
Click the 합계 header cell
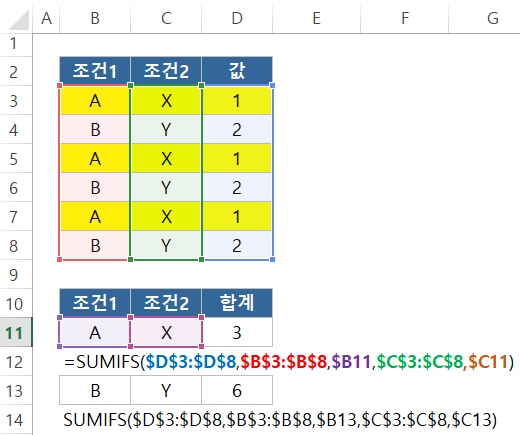tap(237, 303)
